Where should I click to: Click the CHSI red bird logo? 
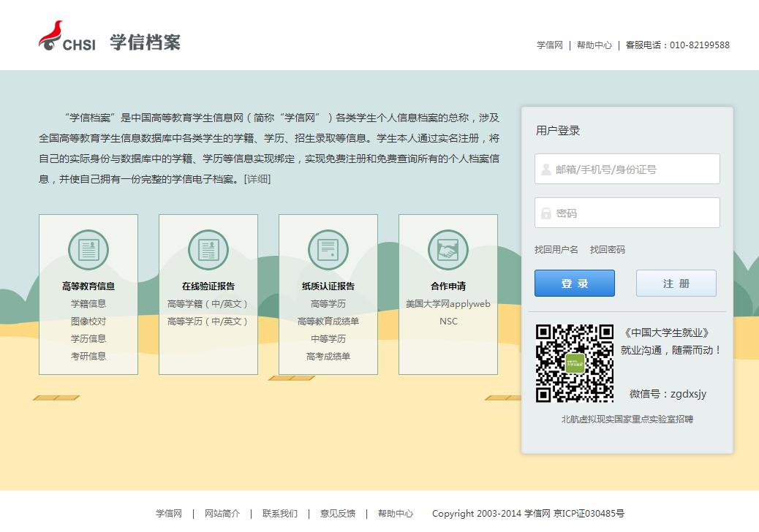click(x=67, y=36)
